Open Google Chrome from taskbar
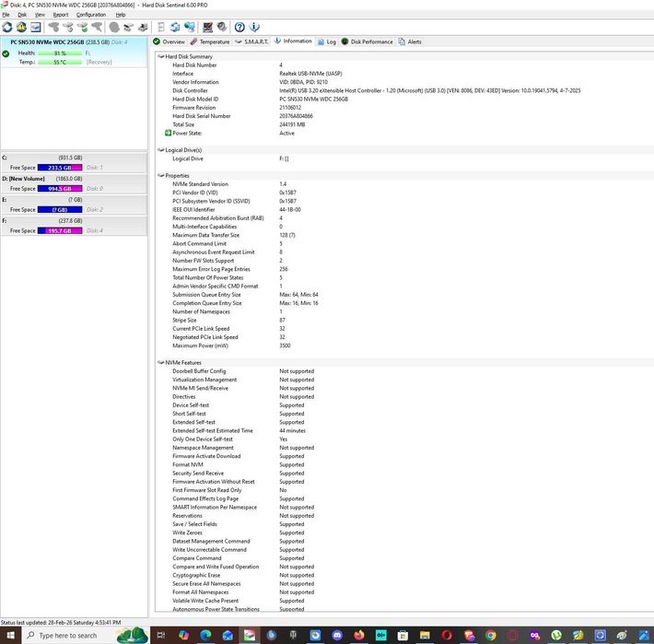Viewport: 654px width, 644px height. pos(490,635)
